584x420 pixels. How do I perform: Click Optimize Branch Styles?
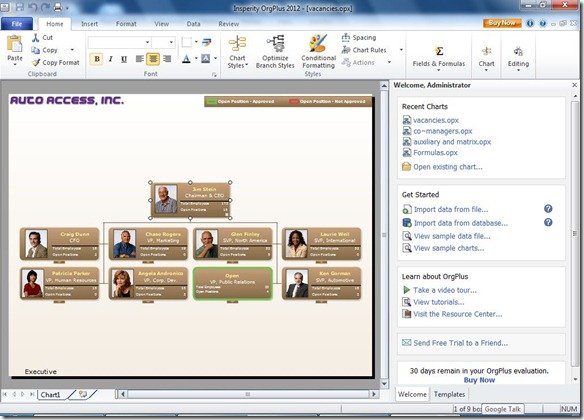275,52
